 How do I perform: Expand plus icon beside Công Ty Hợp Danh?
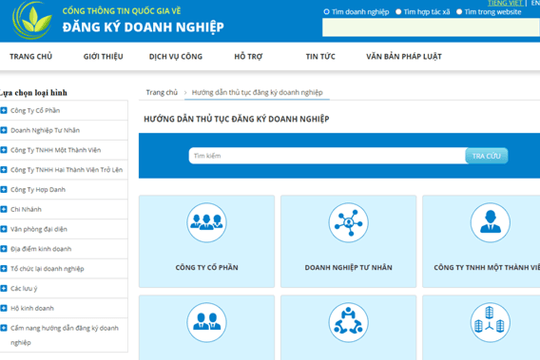tap(3, 189)
